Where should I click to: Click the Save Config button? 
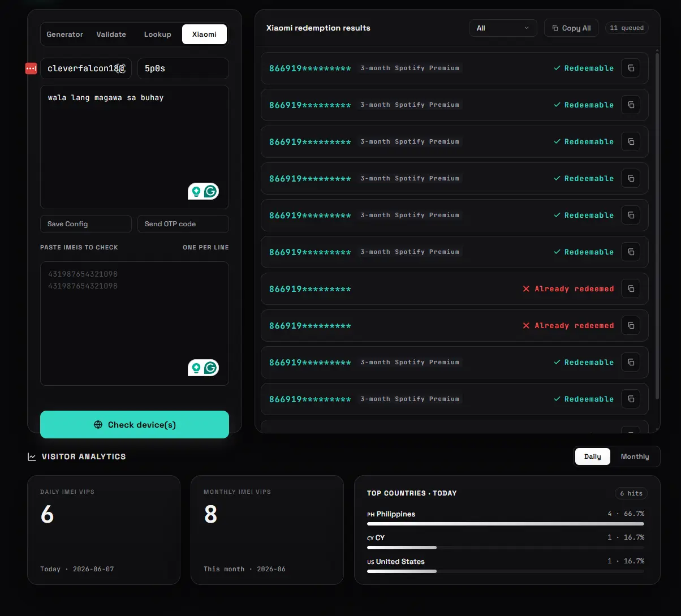click(x=86, y=224)
